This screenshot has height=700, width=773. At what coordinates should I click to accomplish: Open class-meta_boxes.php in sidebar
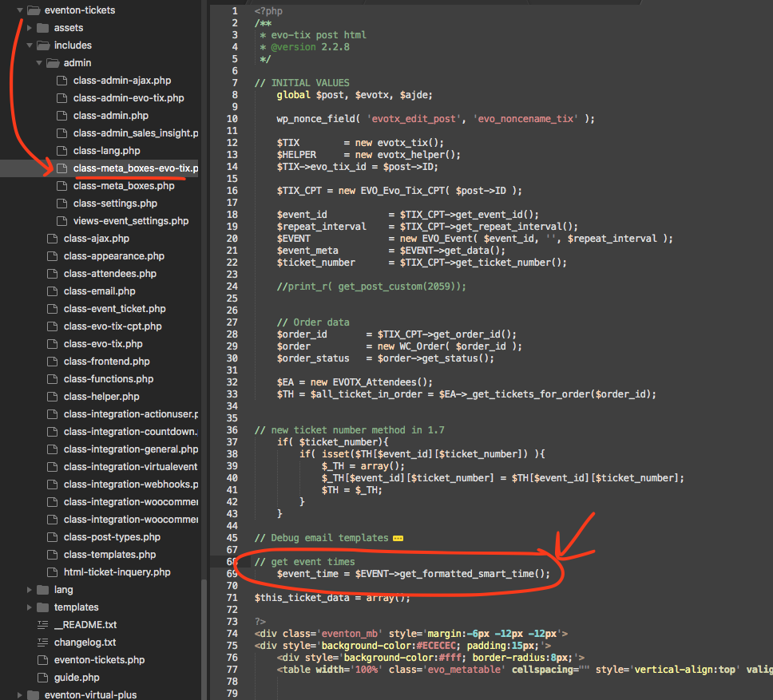click(x=124, y=186)
